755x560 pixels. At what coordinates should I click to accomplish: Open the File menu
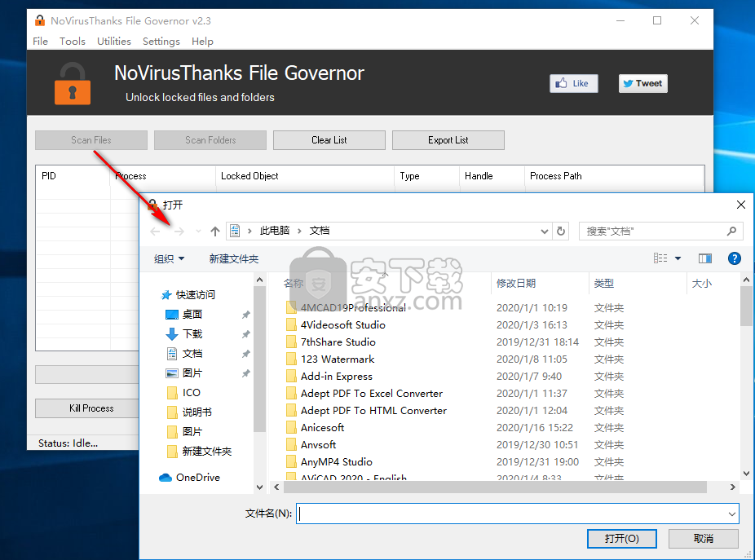click(41, 42)
